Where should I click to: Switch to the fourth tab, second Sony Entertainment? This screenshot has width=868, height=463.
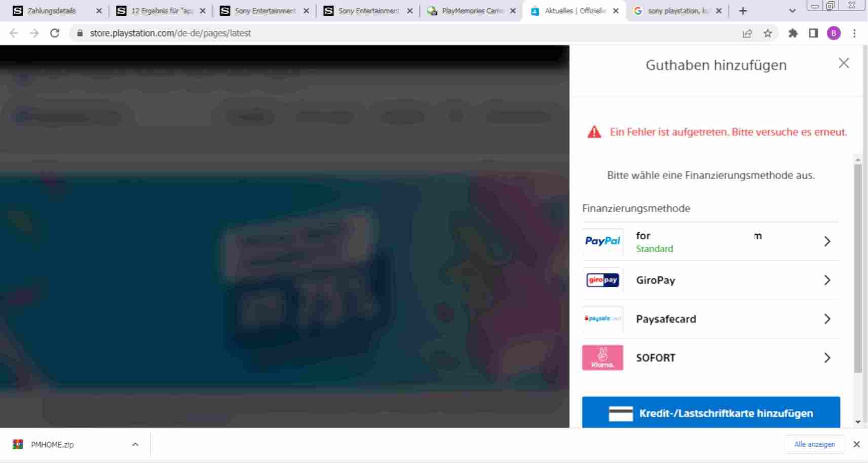coord(368,11)
